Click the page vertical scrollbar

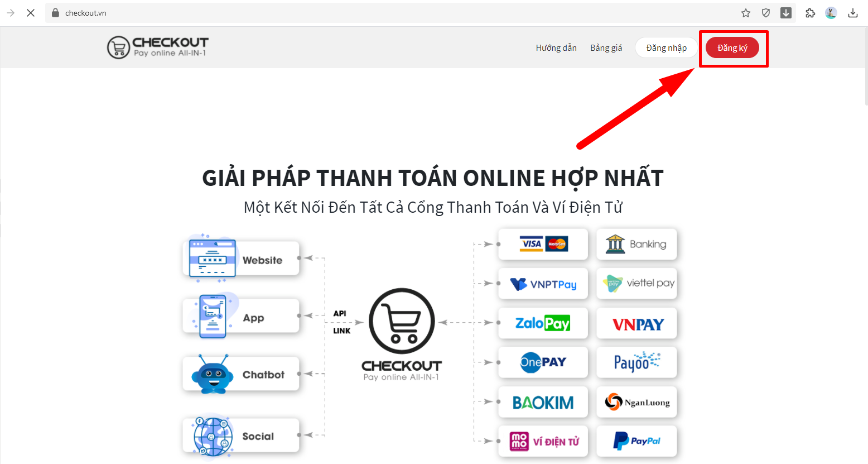point(866,67)
